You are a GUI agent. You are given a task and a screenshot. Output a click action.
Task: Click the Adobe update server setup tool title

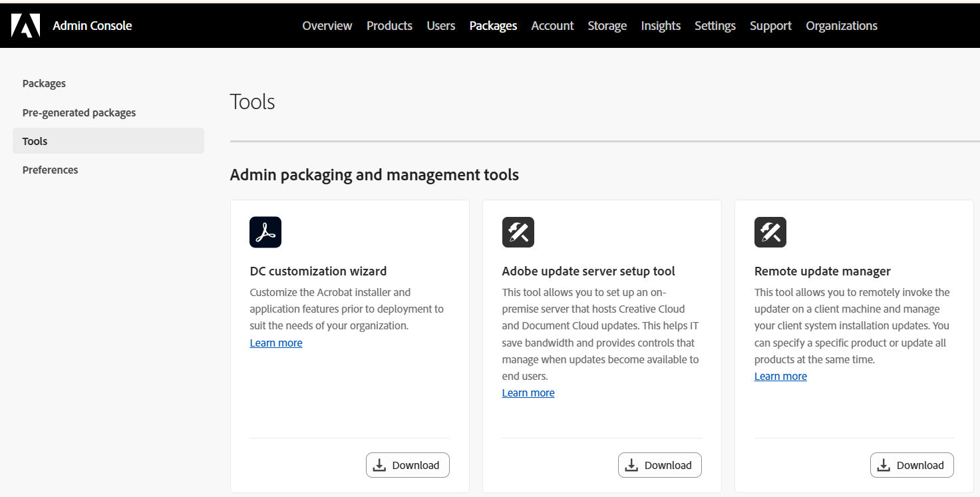(x=588, y=271)
